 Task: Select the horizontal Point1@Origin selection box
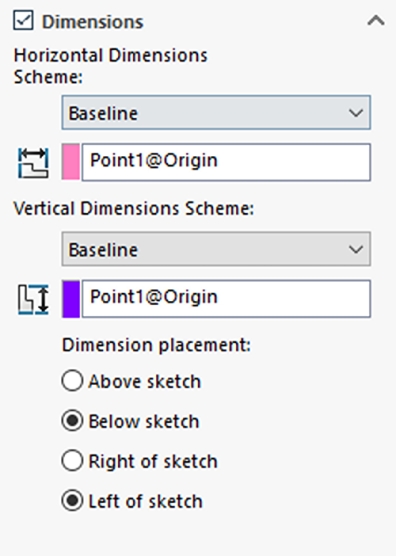pyautogui.click(x=226, y=162)
